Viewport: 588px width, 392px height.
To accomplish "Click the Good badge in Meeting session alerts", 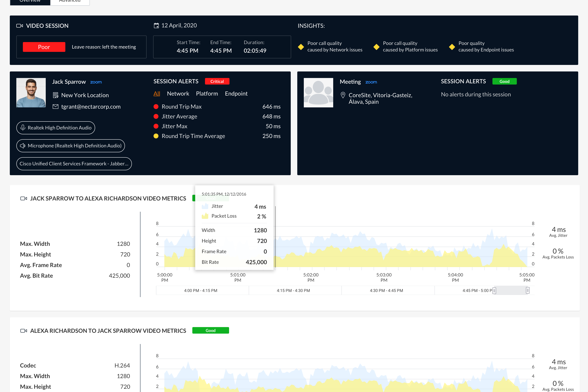I will 504,81.
